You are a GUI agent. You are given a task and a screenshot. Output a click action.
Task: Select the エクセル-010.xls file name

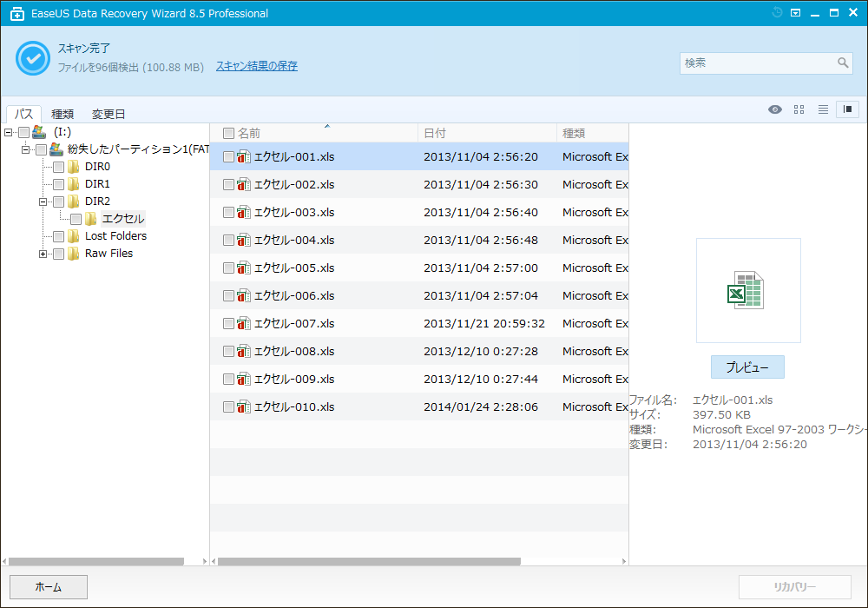click(294, 407)
